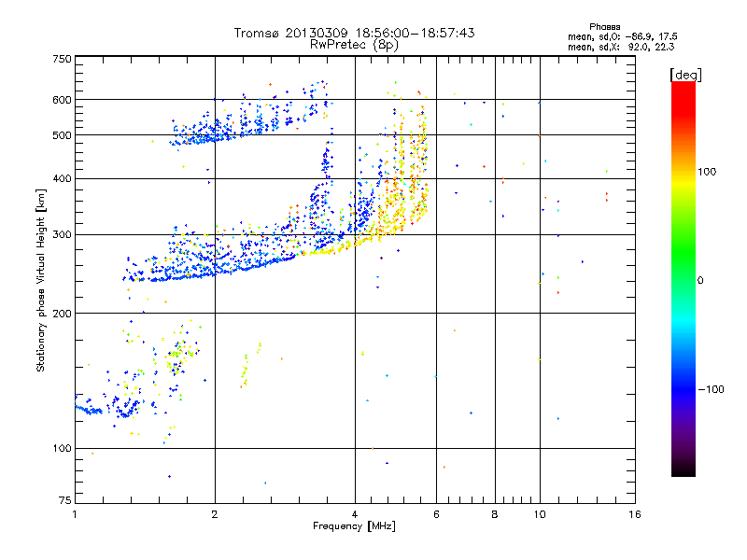Screen dimensions: 747x560
Task: Click the x-axis label '10'
Action: [540, 514]
